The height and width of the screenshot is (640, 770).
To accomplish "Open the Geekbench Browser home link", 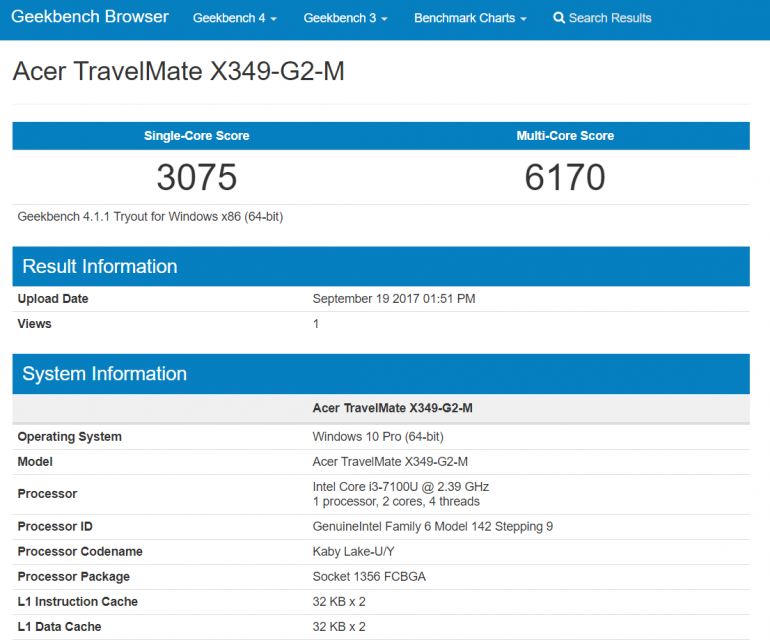I will [x=90, y=17].
